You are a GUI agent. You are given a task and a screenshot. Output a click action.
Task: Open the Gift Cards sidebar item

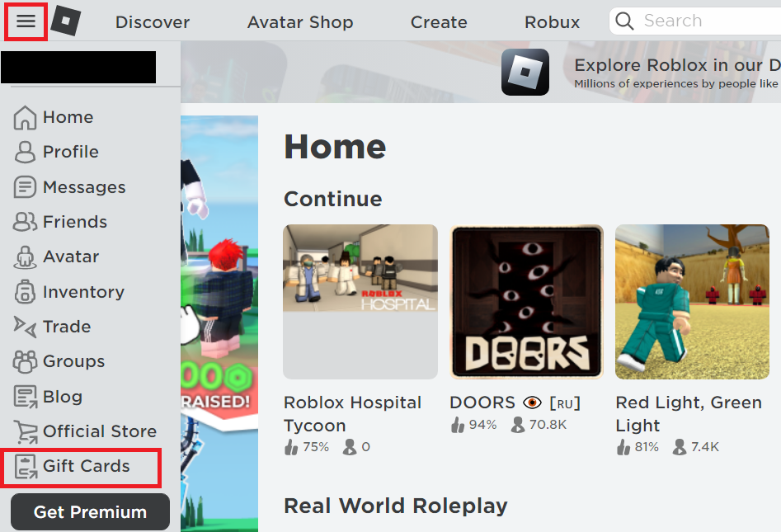click(81, 467)
